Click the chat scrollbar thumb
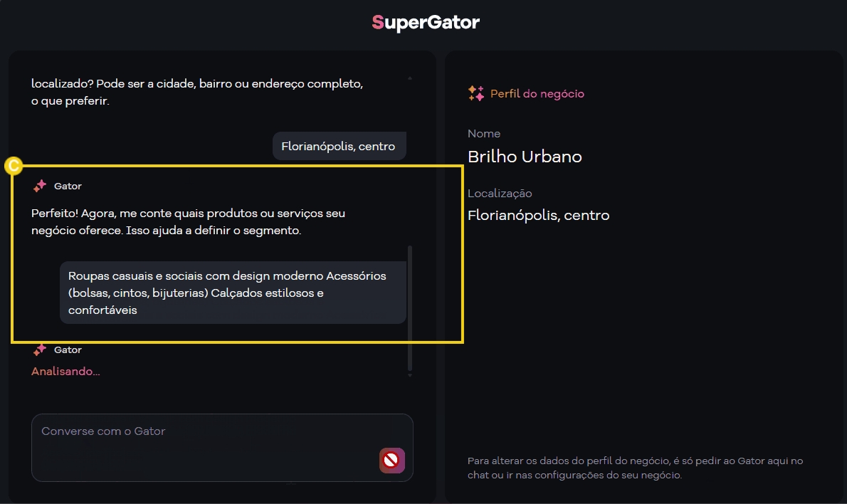The width and height of the screenshot is (847, 504). point(410,308)
